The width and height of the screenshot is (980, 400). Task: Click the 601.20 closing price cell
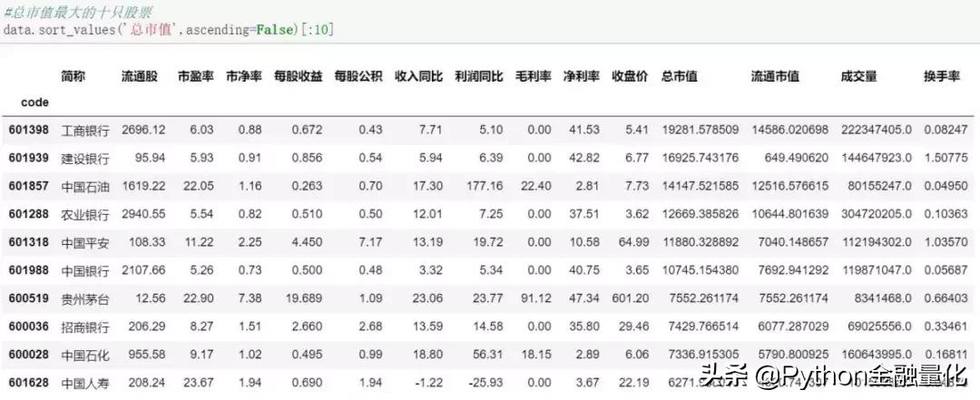[631, 299]
